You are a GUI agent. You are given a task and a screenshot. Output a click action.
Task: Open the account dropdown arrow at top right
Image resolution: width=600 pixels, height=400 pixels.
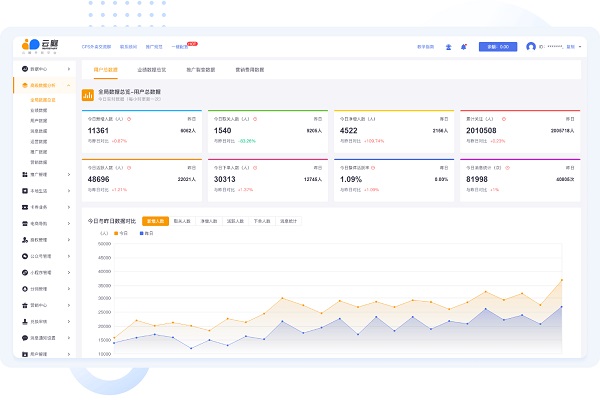tap(581, 47)
